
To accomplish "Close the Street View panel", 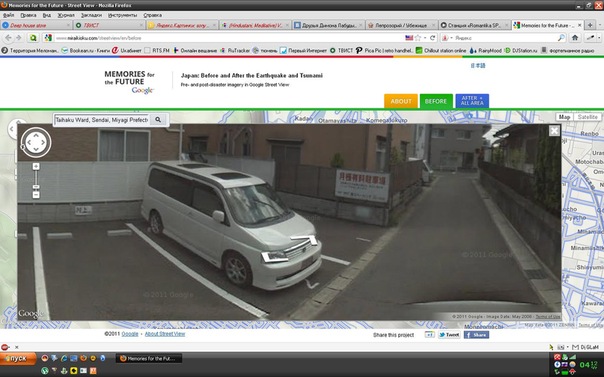I will click(x=554, y=131).
